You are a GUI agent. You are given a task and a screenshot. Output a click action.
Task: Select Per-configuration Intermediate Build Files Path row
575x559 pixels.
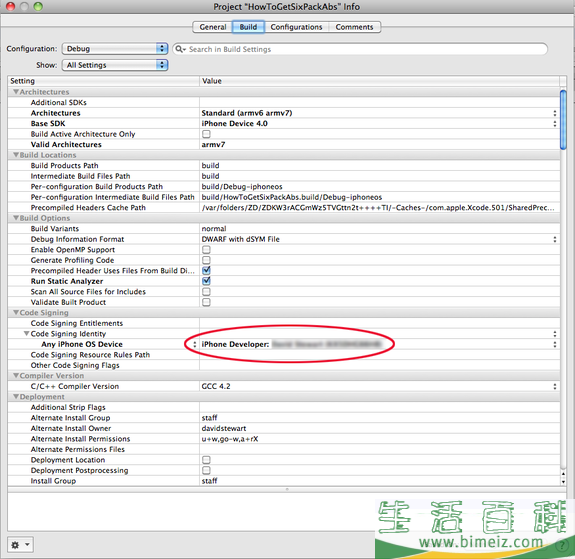point(284,197)
